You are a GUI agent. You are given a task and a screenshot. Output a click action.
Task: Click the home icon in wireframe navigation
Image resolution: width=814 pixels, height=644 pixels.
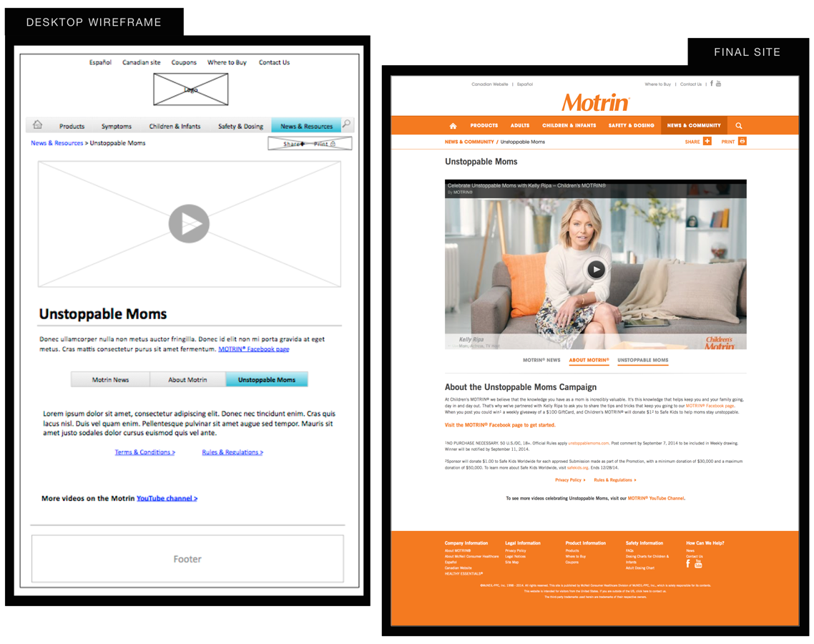pos(37,125)
